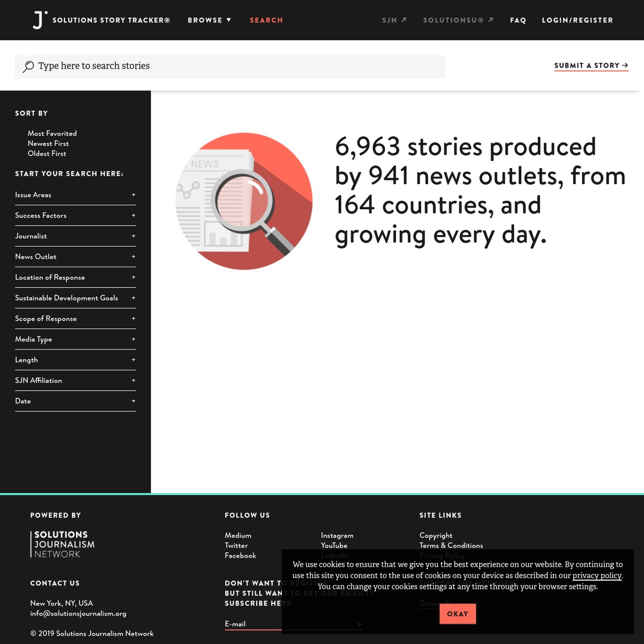Image resolution: width=644 pixels, height=644 pixels.
Task: Expand the Issue Areas filter
Action: coord(75,195)
